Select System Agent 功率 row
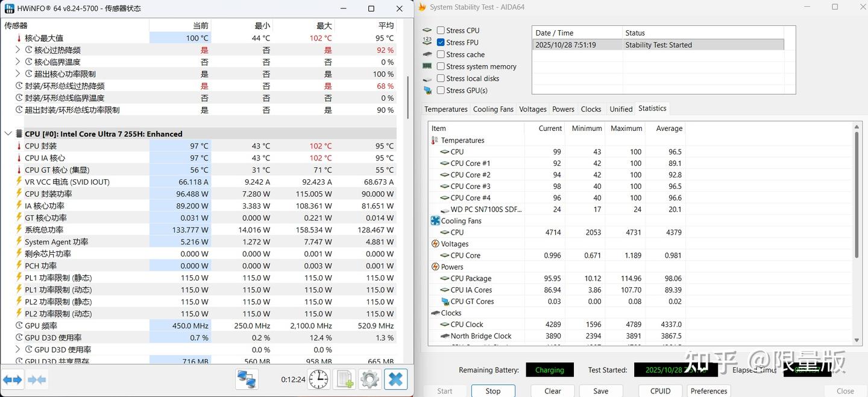The width and height of the screenshot is (868, 397). click(200, 242)
